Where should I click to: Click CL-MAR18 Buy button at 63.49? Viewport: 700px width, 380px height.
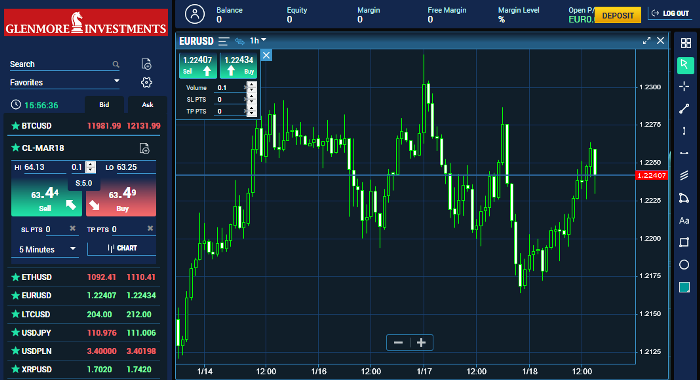[121, 196]
